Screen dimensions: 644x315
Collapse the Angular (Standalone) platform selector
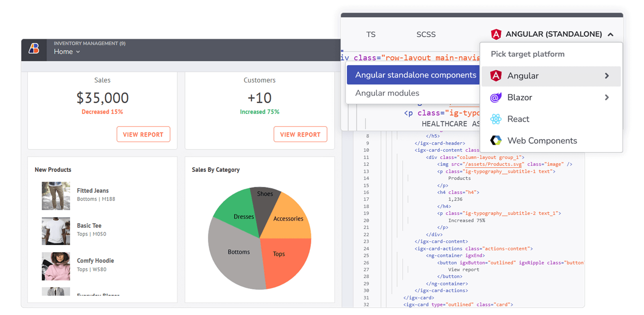pos(610,34)
